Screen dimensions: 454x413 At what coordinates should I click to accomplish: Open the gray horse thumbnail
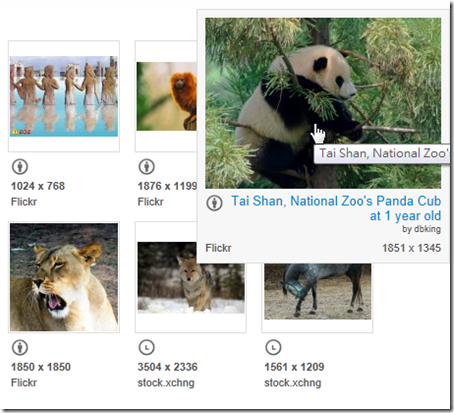click(317, 291)
